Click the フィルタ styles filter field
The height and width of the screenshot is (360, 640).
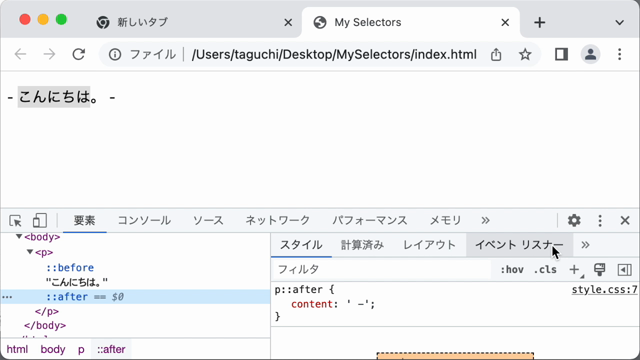pyautogui.click(x=381, y=269)
